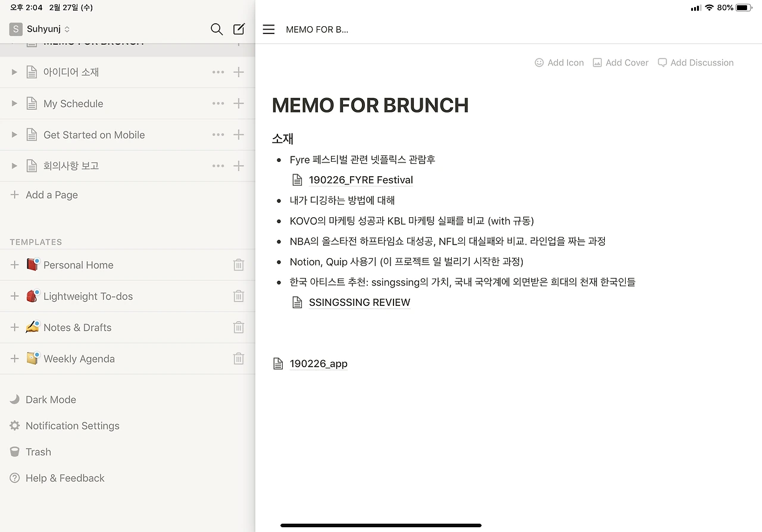Expand the 아이디어 소재 page tree
Screen dimensions: 762x532
[14, 72]
